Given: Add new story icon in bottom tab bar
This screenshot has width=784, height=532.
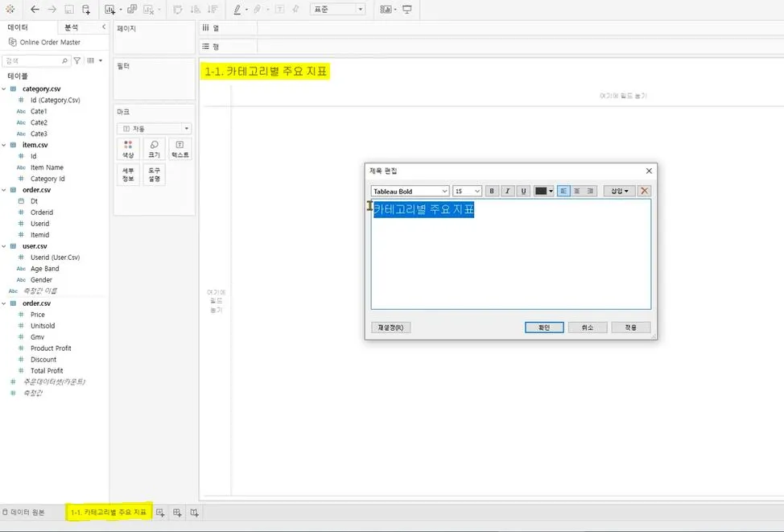Looking at the screenshot, I should 194,513.
